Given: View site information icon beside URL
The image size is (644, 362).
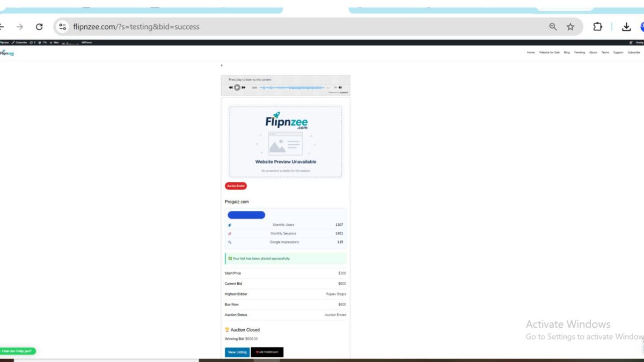Looking at the screenshot, I should coord(62,27).
